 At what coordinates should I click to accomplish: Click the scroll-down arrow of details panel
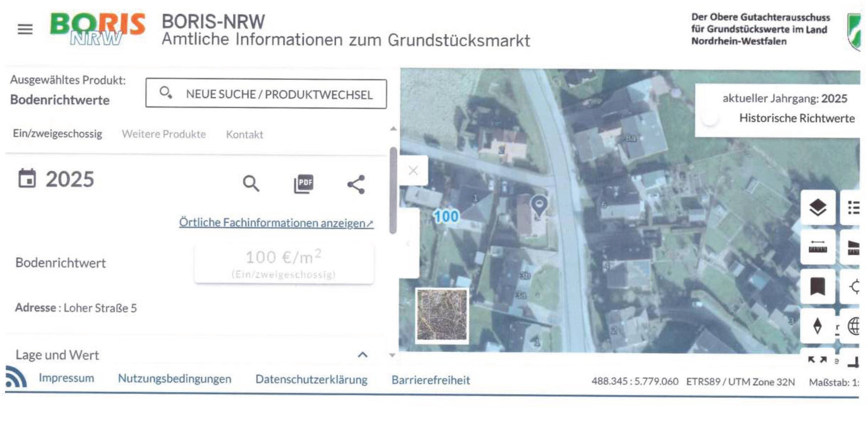click(x=393, y=355)
